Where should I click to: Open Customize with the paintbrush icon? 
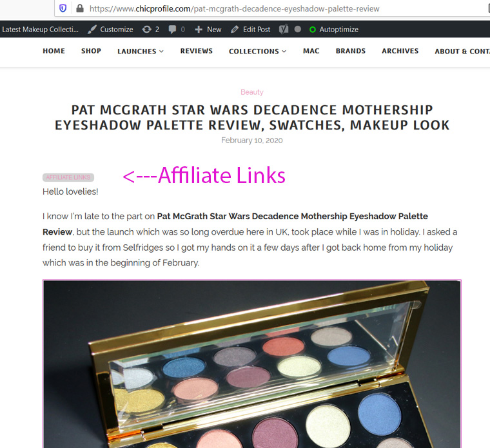point(92,30)
